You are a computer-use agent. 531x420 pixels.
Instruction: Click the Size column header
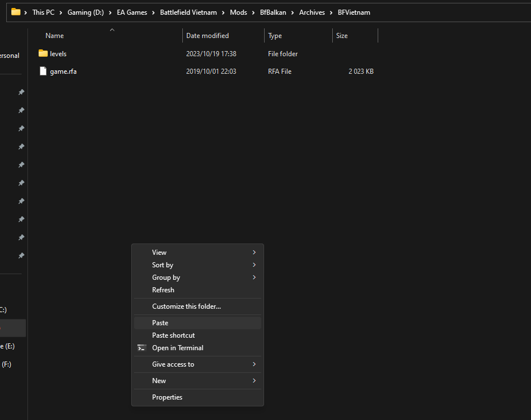tap(342, 36)
